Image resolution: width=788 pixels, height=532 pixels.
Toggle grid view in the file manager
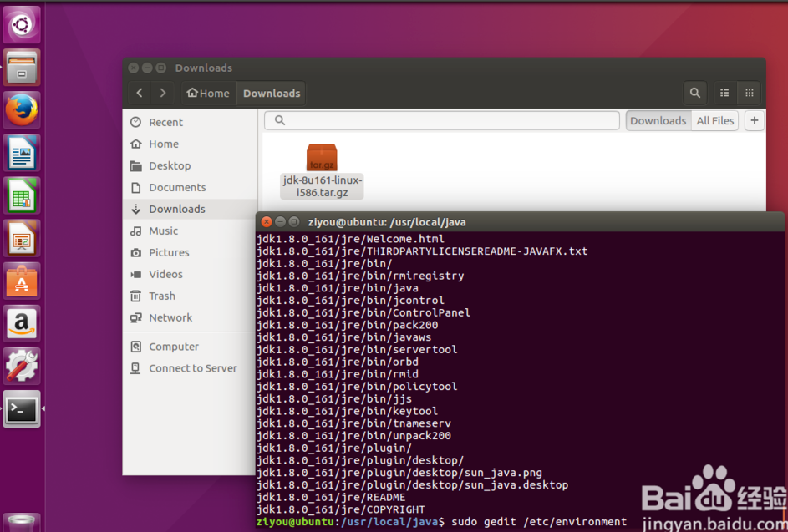(x=750, y=93)
